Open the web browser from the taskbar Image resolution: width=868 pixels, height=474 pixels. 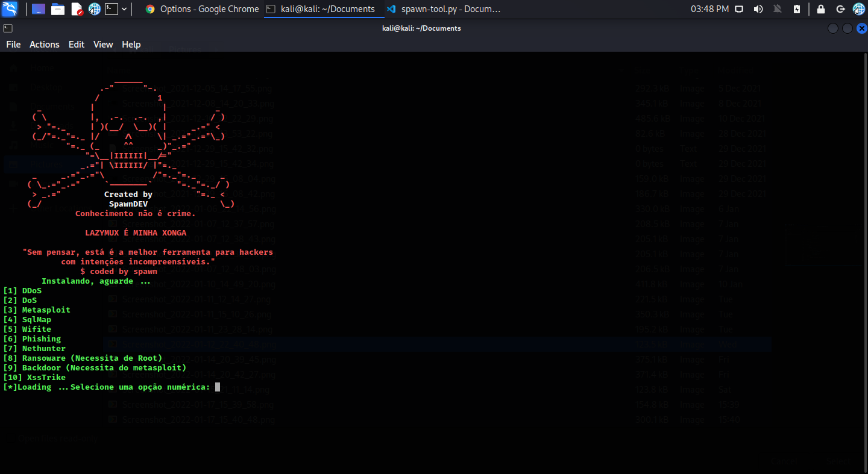tap(94, 8)
